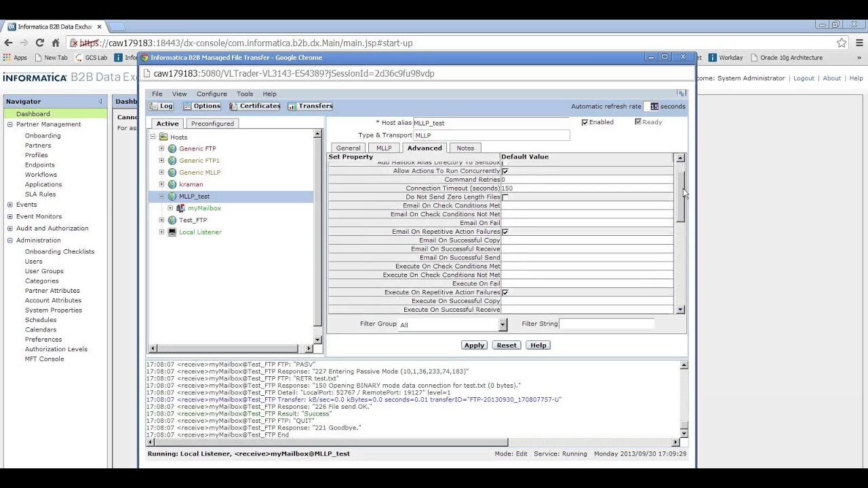Open the About link
This screenshot has height=488, width=868.
pyautogui.click(x=831, y=79)
